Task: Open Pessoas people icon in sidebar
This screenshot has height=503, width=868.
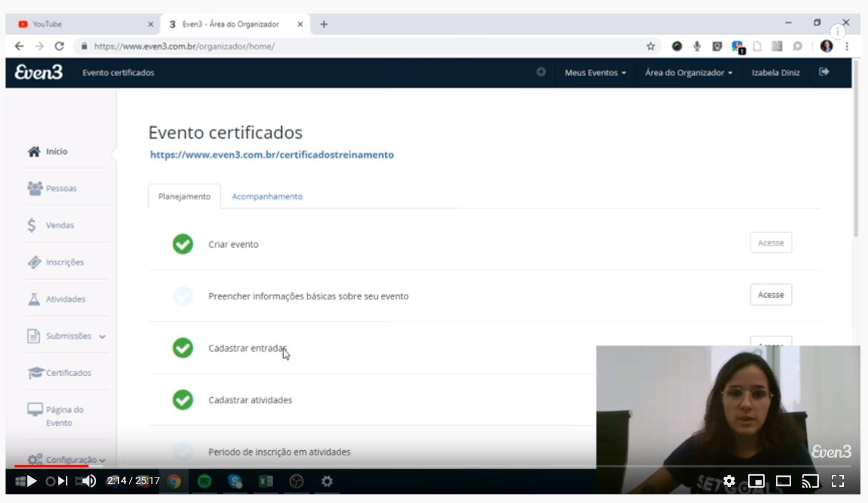Action: [x=35, y=188]
